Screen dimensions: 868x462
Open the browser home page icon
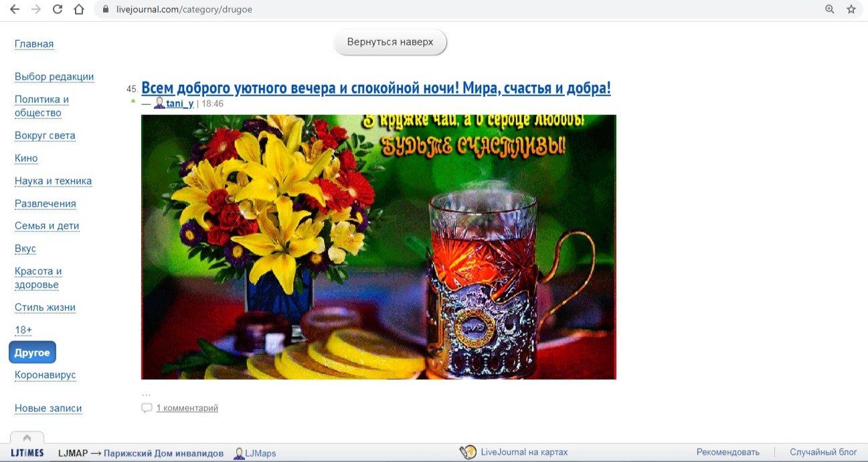79,9
